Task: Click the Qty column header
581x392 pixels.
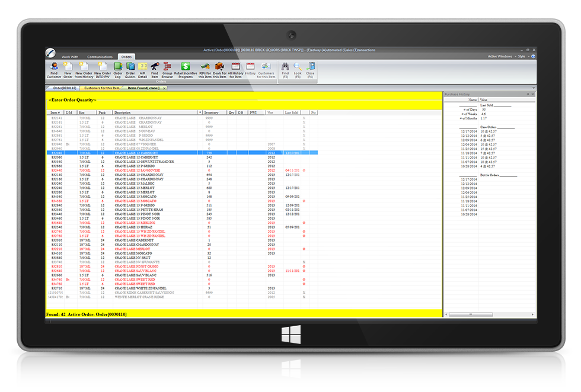Action: click(x=232, y=112)
